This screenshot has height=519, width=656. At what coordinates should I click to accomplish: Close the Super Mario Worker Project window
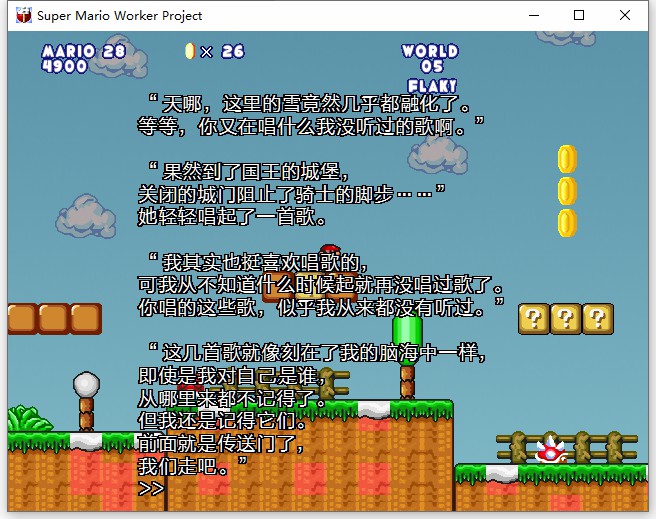click(625, 15)
